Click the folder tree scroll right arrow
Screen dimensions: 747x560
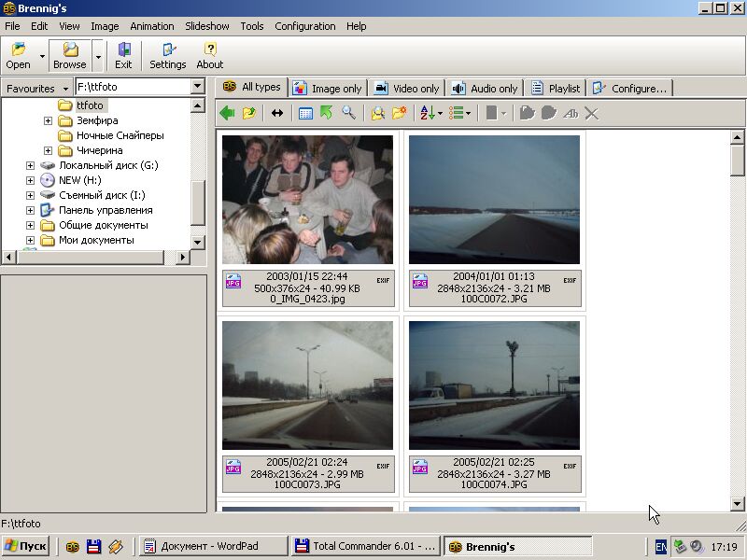[182, 258]
